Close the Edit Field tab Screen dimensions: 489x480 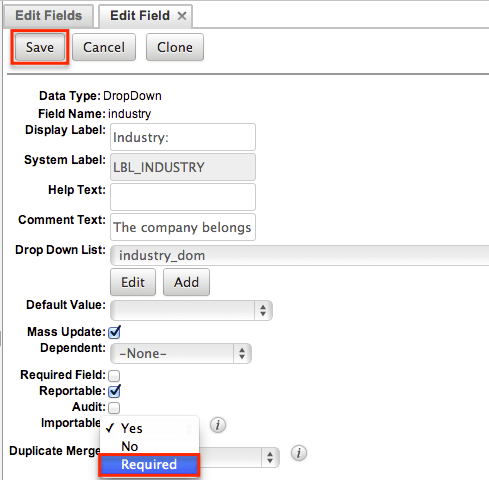(x=182, y=16)
